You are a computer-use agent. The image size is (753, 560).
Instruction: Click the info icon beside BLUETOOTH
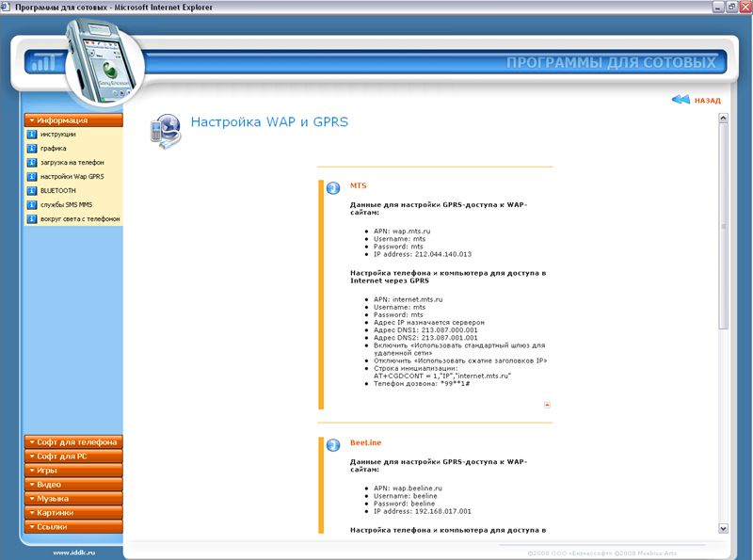(32, 191)
